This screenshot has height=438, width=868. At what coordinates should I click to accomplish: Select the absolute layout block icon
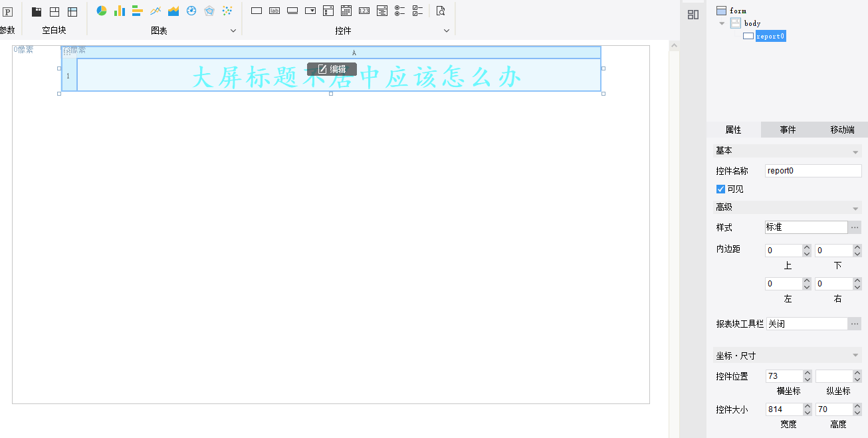(x=54, y=12)
